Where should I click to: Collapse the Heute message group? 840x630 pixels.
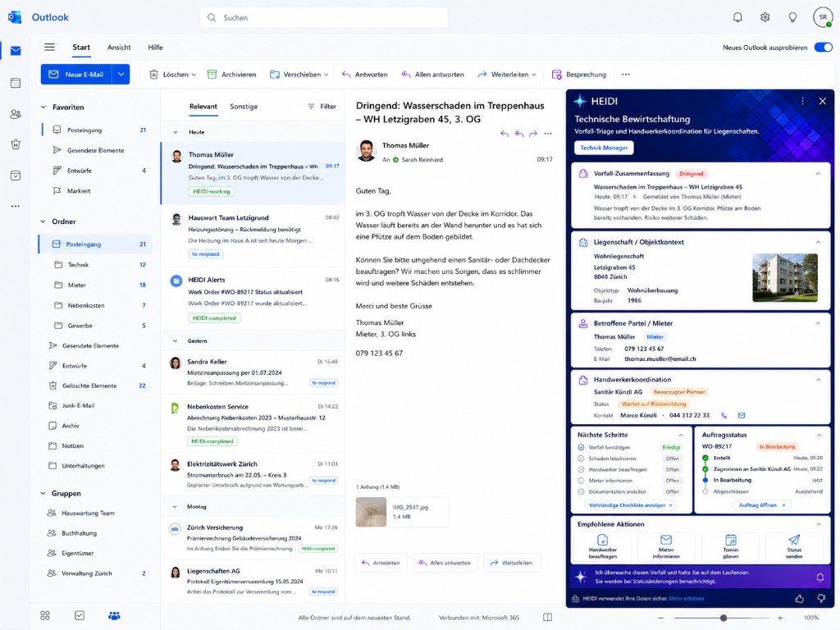click(176, 132)
